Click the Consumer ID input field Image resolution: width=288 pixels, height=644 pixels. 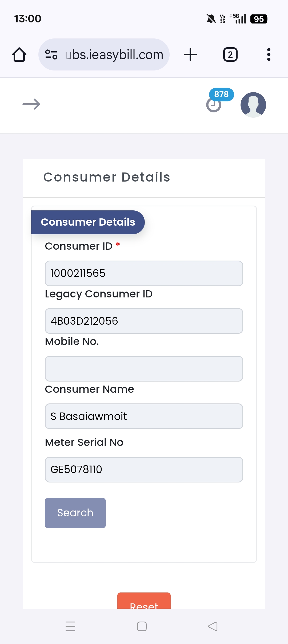click(x=144, y=273)
